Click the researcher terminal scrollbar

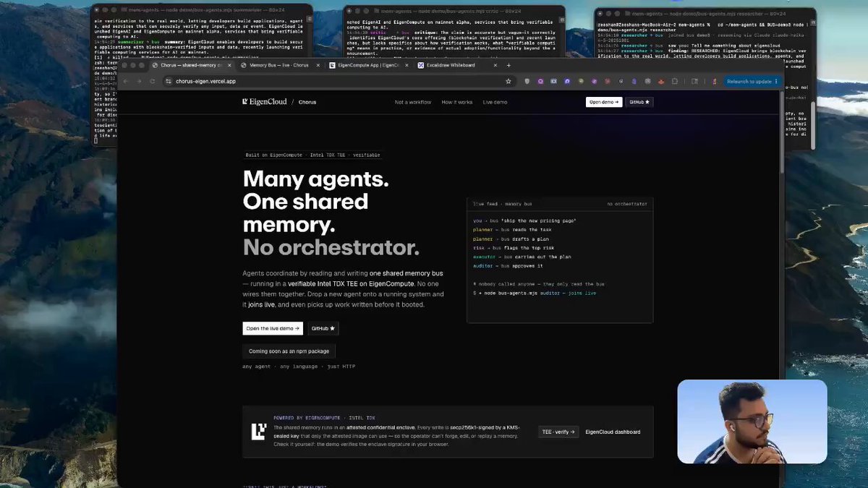click(x=812, y=125)
